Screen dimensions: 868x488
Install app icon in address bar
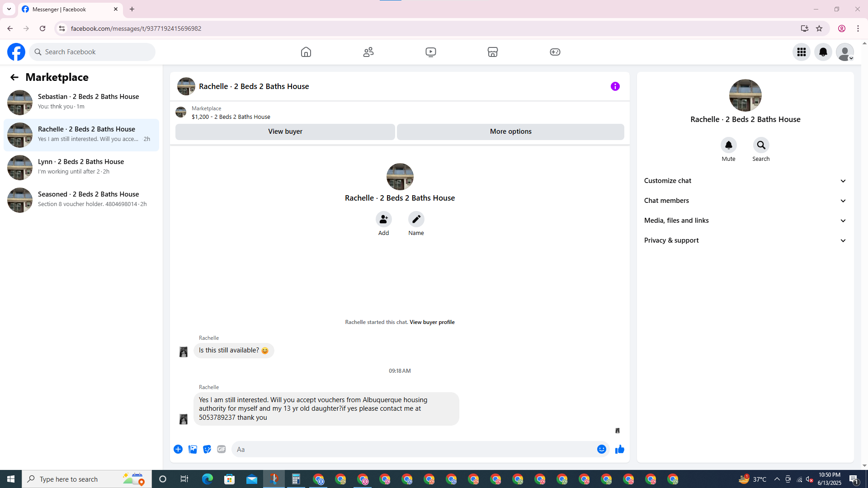coord(805,28)
